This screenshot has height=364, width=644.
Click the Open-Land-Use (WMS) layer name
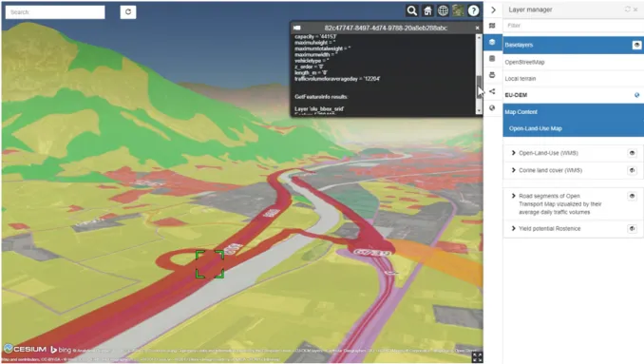tap(548, 153)
